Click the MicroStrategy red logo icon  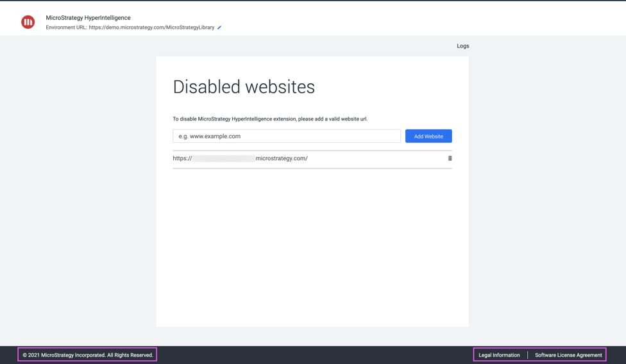tap(28, 22)
